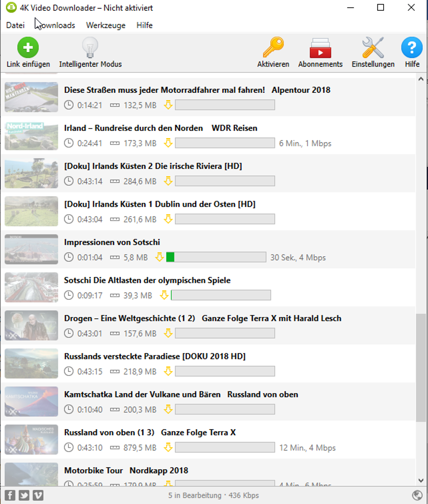Select the Impressionen von Sotschi thumbnail
428x504 pixels.
pos(31,250)
